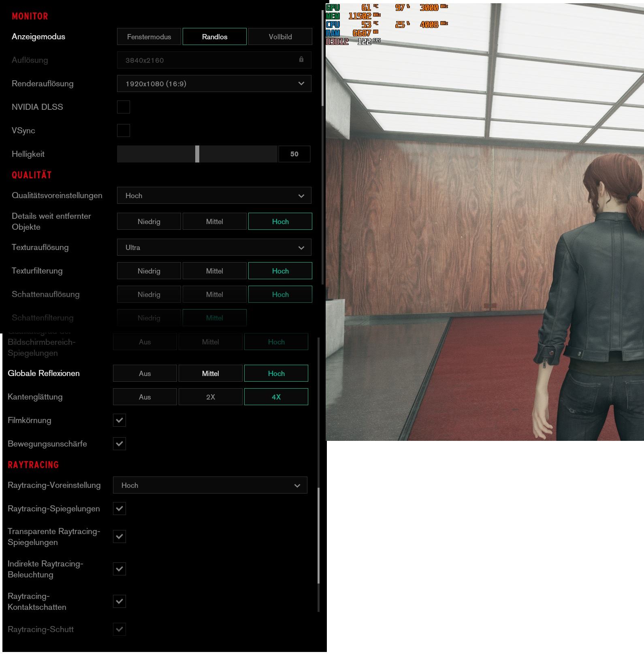Enable the NVIDIA DLSS checkbox
This screenshot has width=644, height=654.
click(124, 107)
